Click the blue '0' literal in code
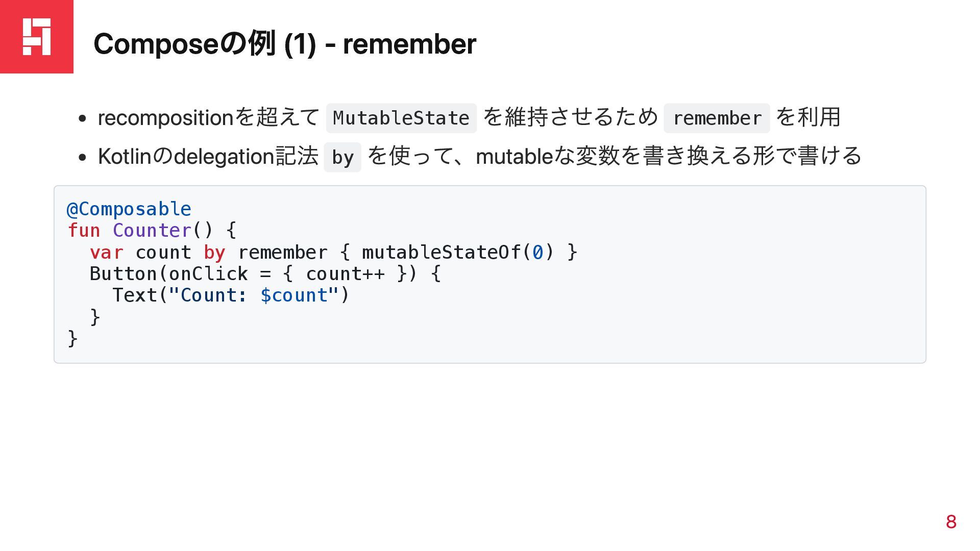 (x=537, y=253)
